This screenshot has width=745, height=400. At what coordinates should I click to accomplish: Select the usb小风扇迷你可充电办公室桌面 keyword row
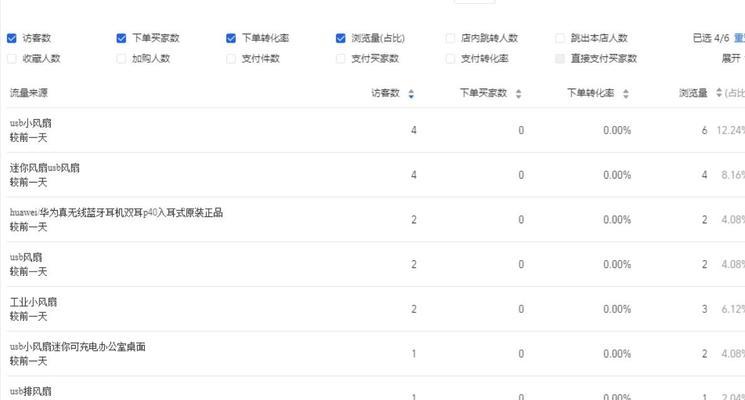[376, 353]
